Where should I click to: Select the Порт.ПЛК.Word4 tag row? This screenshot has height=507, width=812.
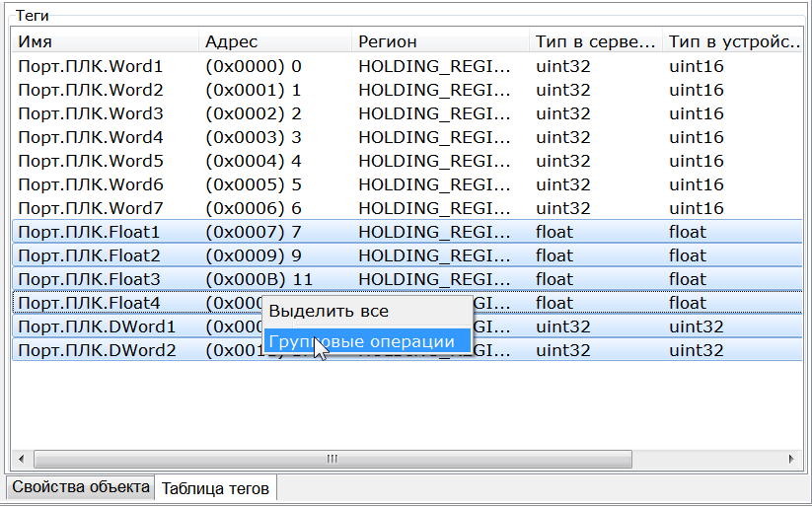point(91,137)
